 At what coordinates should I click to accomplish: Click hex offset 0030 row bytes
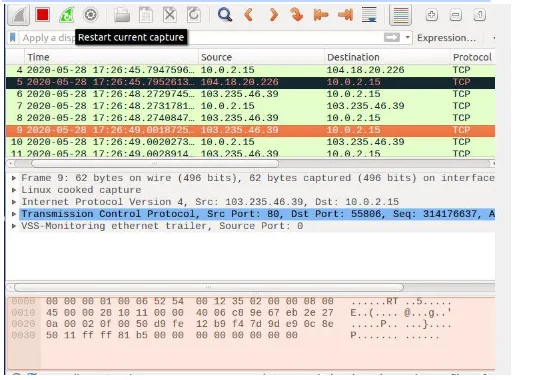(172, 335)
